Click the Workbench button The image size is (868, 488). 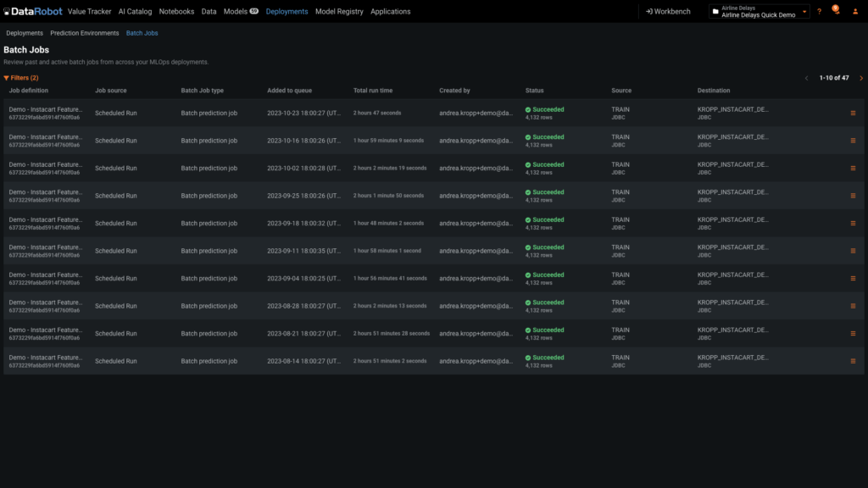point(668,12)
